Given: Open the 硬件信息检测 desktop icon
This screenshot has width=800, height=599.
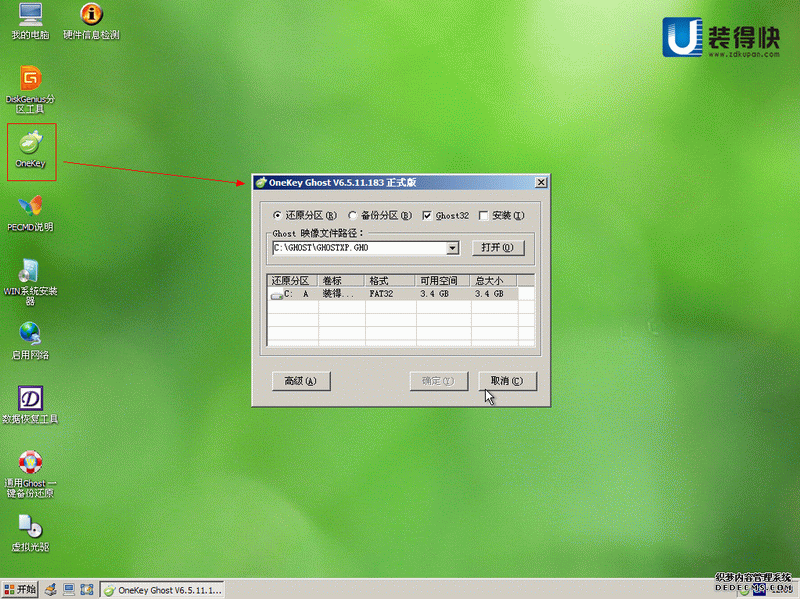Looking at the screenshot, I should [x=91, y=20].
